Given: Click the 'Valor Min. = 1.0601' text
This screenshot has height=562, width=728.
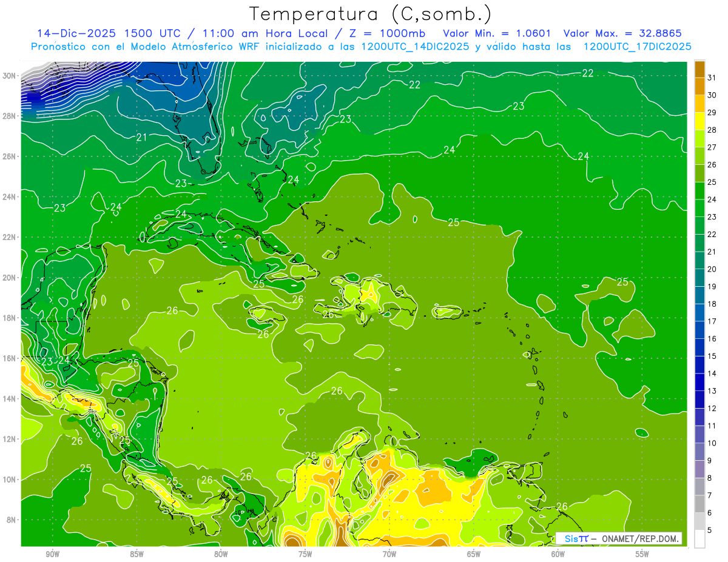Looking at the screenshot, I should pyautogui.click(x=497, y=33).
